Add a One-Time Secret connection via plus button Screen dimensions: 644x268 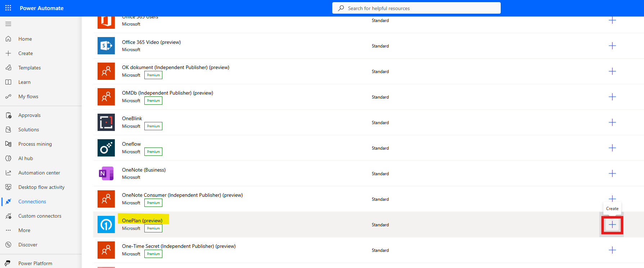pos(612,250)
